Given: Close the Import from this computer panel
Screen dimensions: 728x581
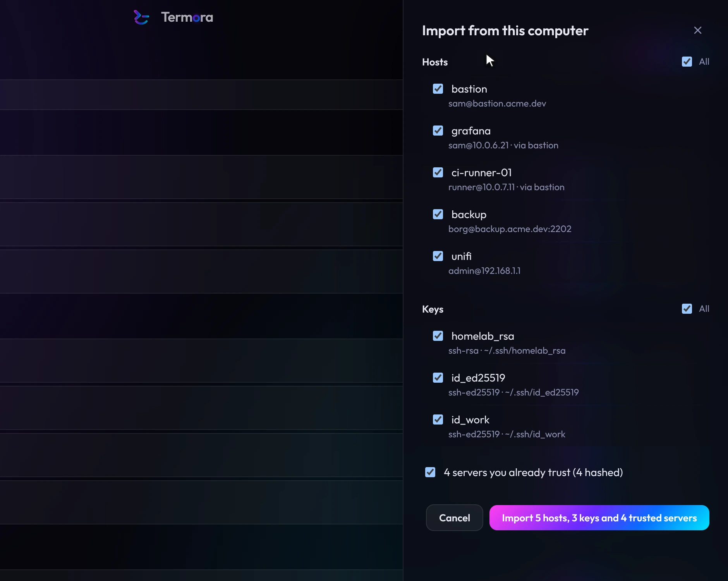Looking at the screenshot, I should [x=698, y=30].
